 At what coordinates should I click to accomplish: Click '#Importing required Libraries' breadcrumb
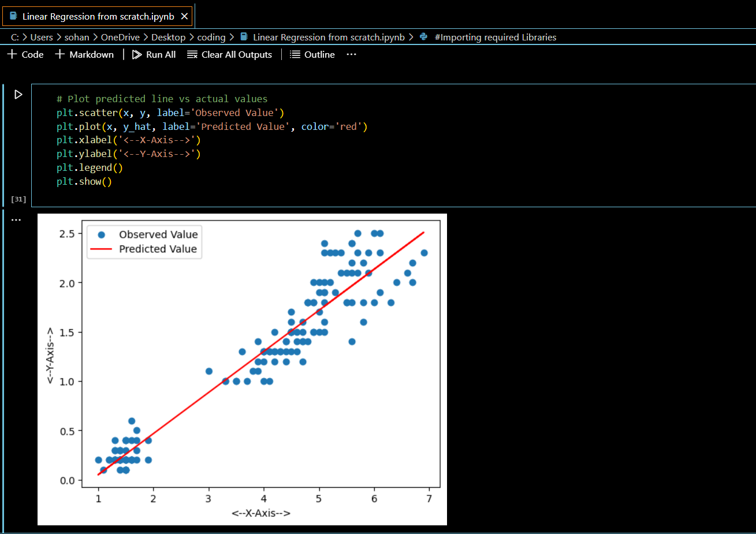[x=496, y=37]
